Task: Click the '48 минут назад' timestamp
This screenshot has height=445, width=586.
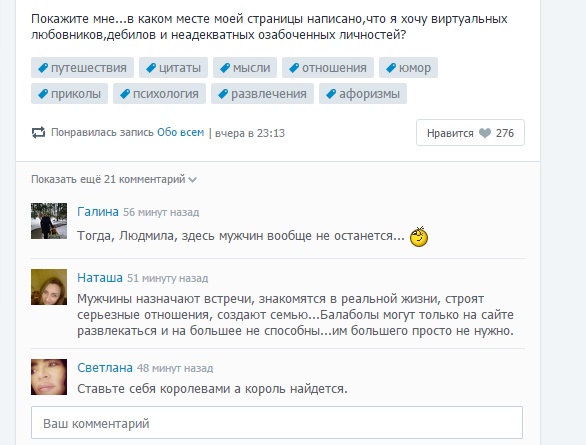Action: [x=175, y=368]
